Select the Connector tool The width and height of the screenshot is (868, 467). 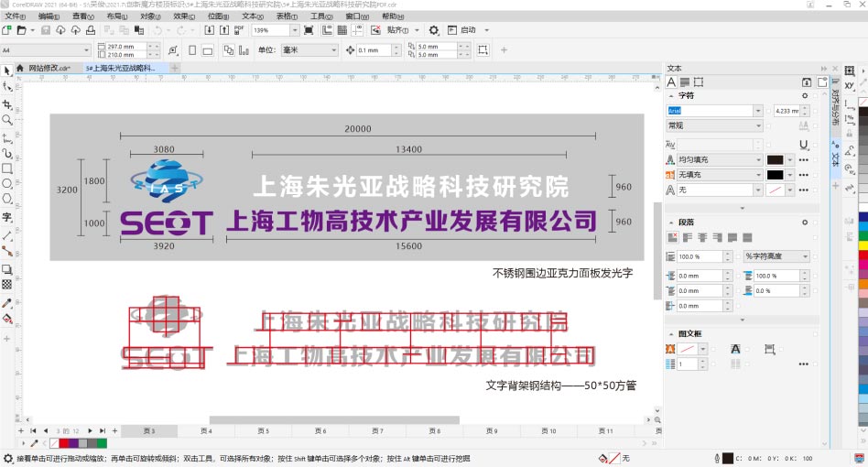click(6, 251)
